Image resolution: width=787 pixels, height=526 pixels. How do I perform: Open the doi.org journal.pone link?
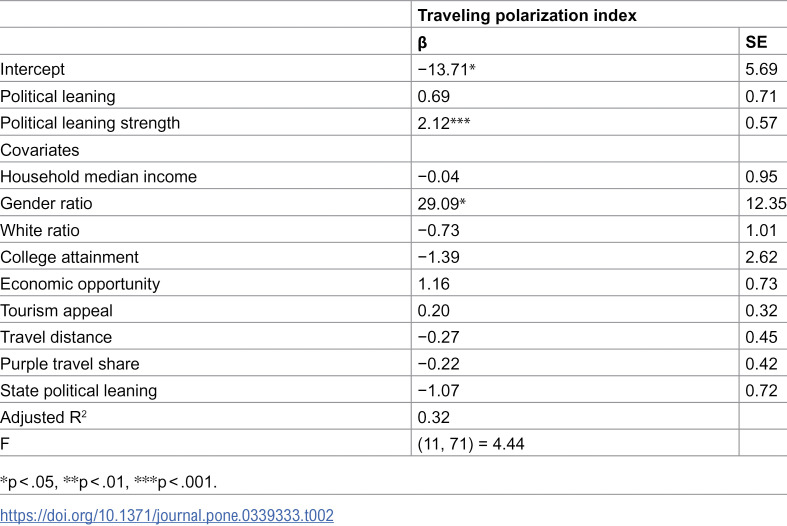[167, 515]
